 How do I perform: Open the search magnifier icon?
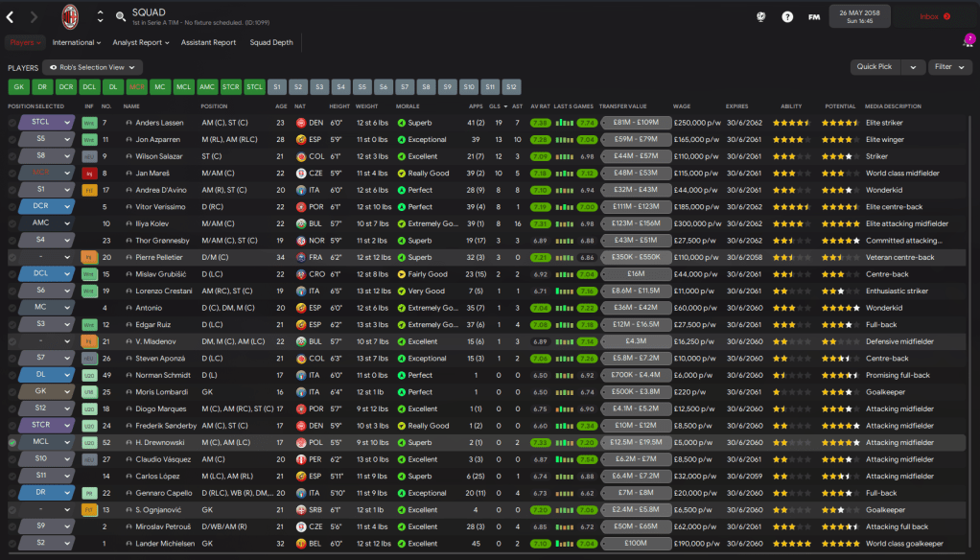121,16
